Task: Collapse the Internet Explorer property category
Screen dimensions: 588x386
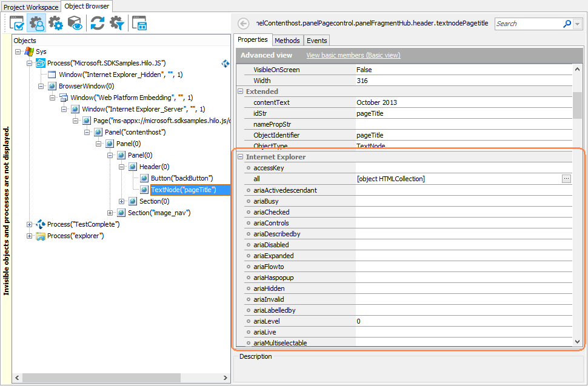Action: (239, 156)
